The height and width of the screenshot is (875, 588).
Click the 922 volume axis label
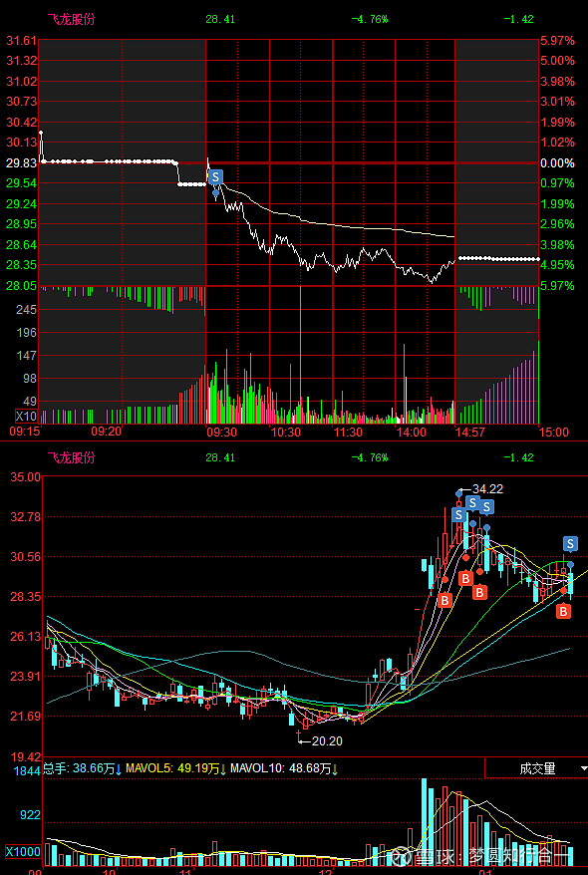(x=30, y=815)
